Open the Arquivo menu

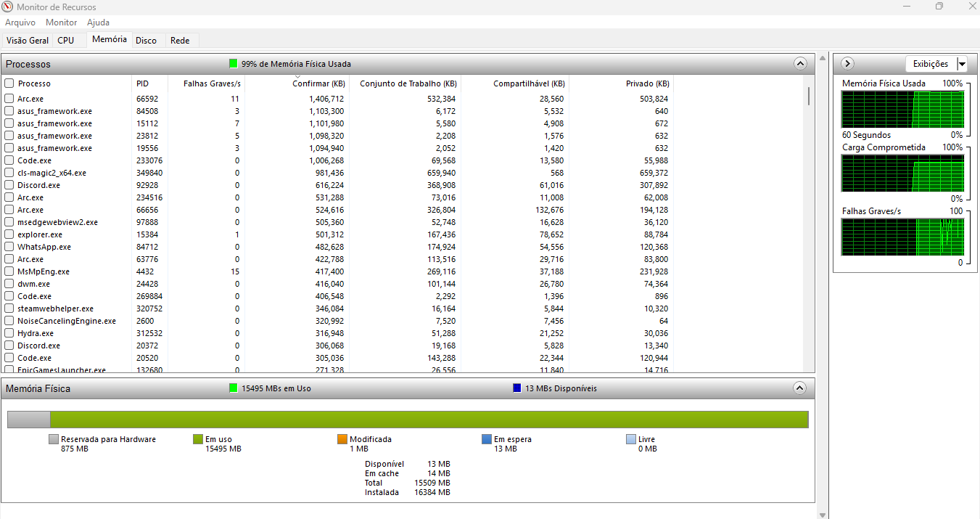20,23
